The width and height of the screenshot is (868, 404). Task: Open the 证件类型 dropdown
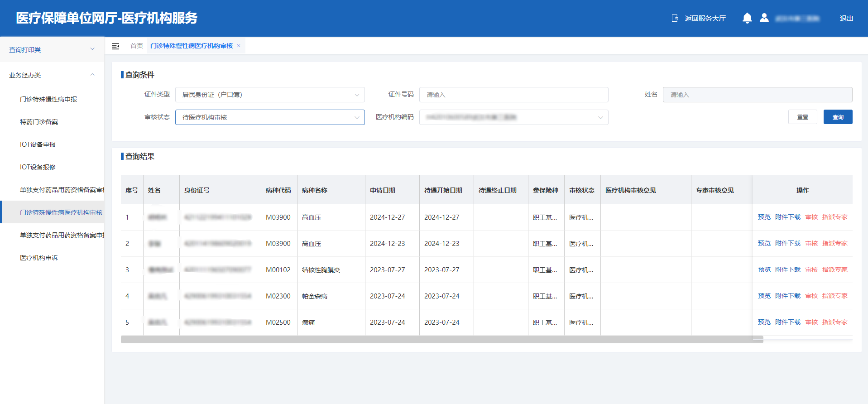click(270, 95)
